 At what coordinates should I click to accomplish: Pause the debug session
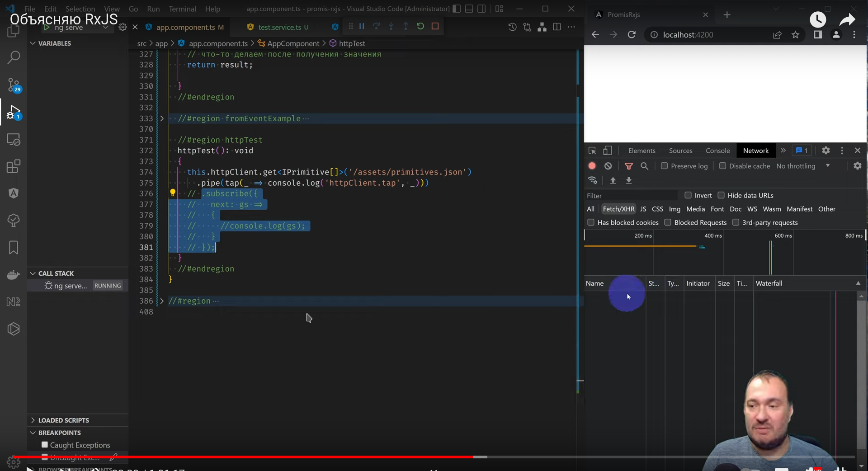point(362,26)
